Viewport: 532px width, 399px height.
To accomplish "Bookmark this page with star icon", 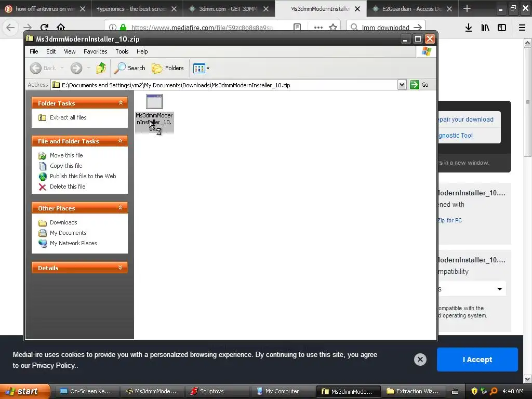I will tap(333, 27).
